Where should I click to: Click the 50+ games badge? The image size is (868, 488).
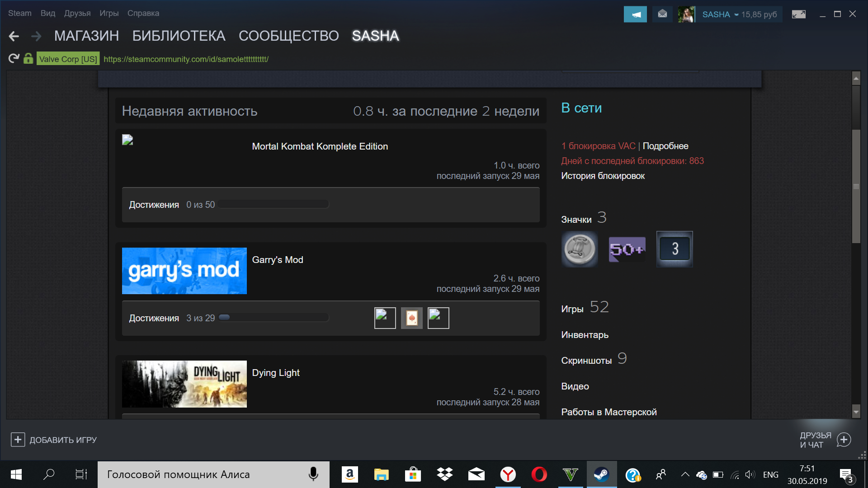(627, 249)
